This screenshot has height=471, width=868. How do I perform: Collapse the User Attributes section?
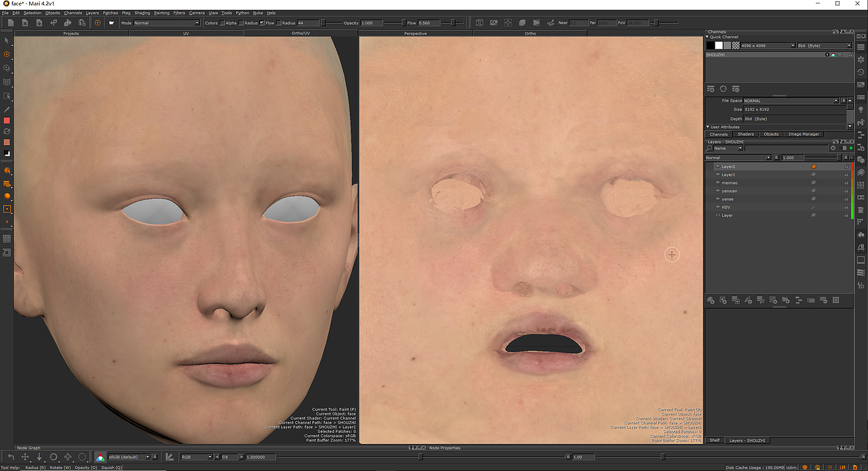pos(709,127)
